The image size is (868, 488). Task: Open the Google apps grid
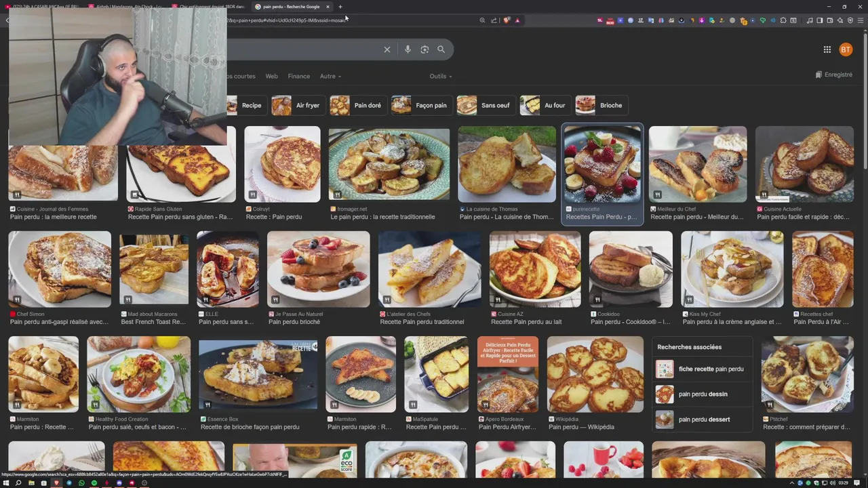(827, 49)
